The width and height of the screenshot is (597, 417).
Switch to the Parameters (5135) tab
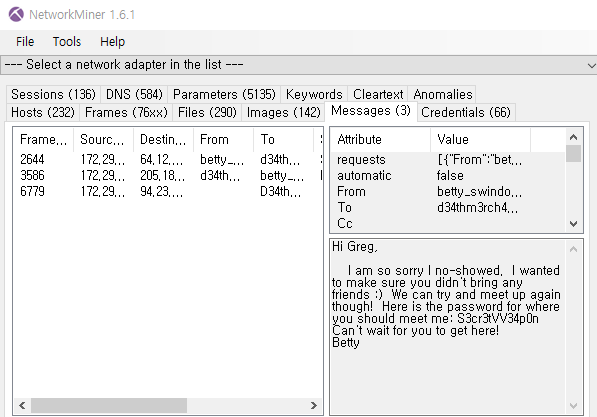[224, 94]
